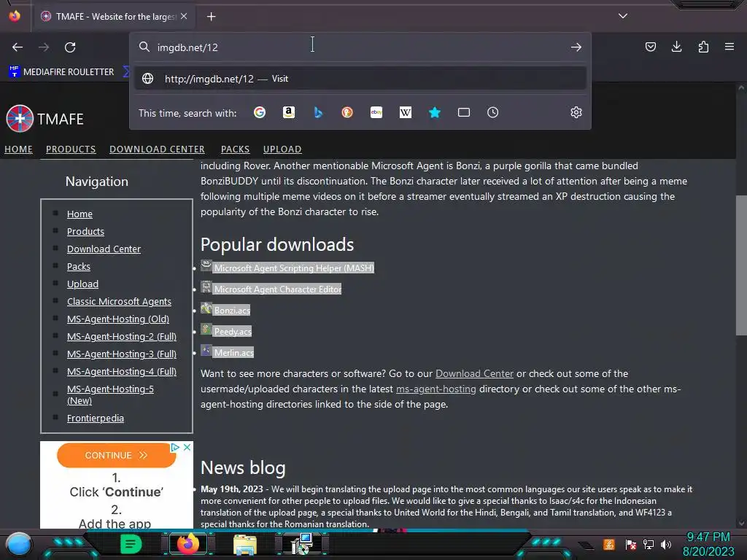Open the Start orb on taskbar
Screen dimensions: 747x560
[x=19, y=544]
